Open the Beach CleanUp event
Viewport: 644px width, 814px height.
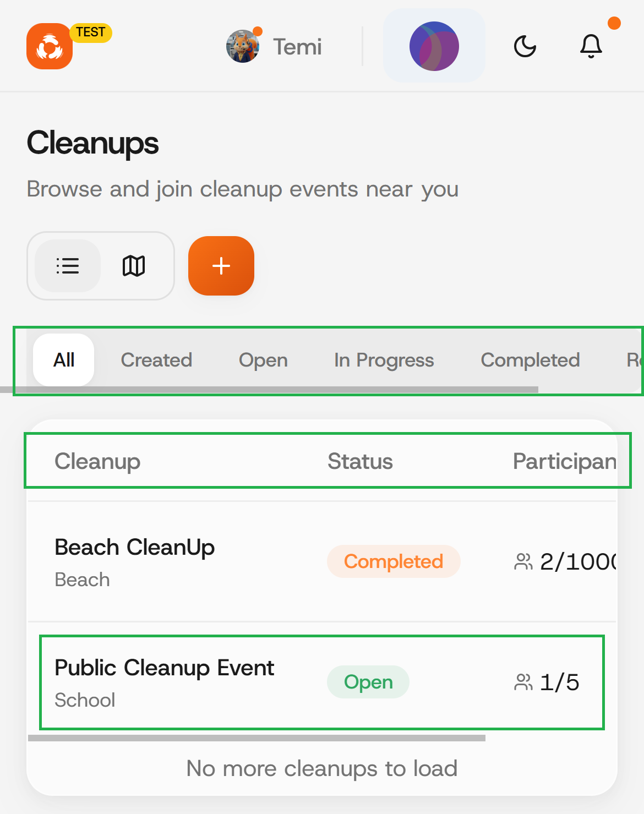[x=135, y=548]
